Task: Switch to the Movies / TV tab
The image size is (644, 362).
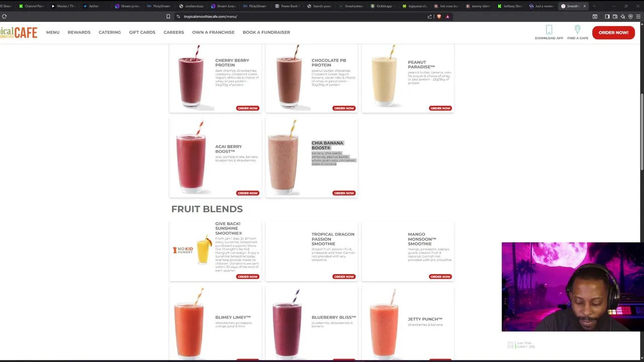Action: [x=63, y=6]
